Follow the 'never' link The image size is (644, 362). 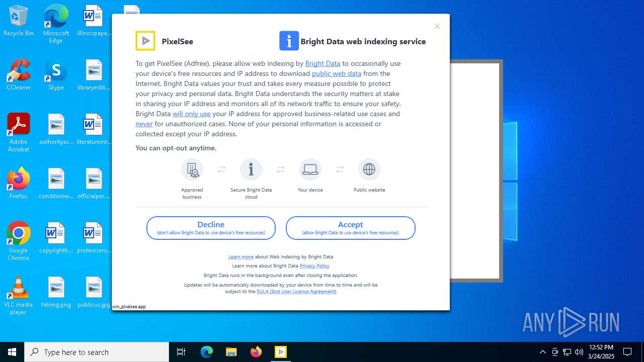click(x=144, y=124)
